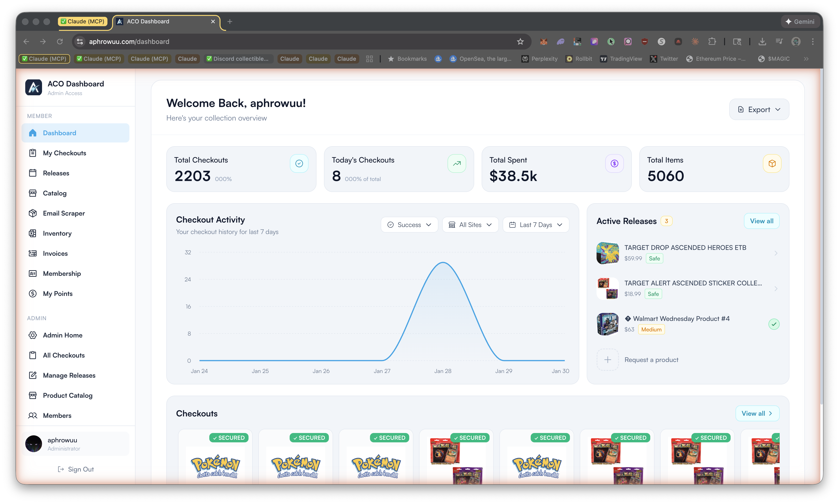
Task: Click the aphrowuu profile avatar
Action: coord(34,444)
